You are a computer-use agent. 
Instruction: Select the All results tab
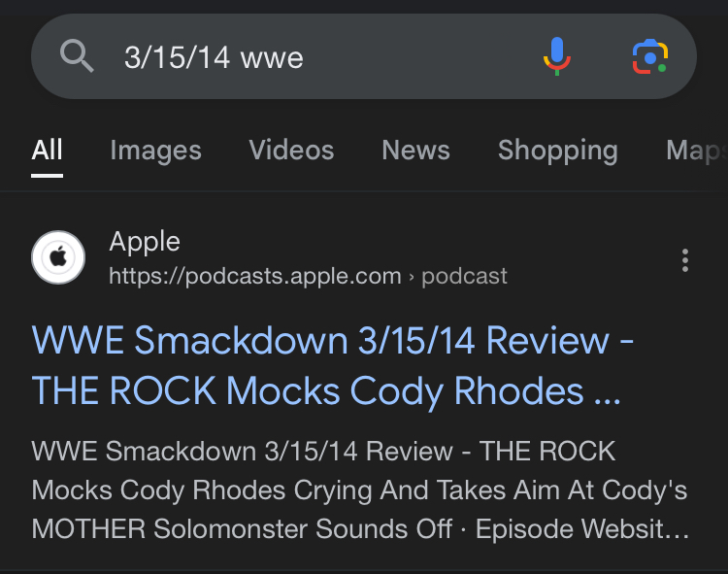(47, 151)
